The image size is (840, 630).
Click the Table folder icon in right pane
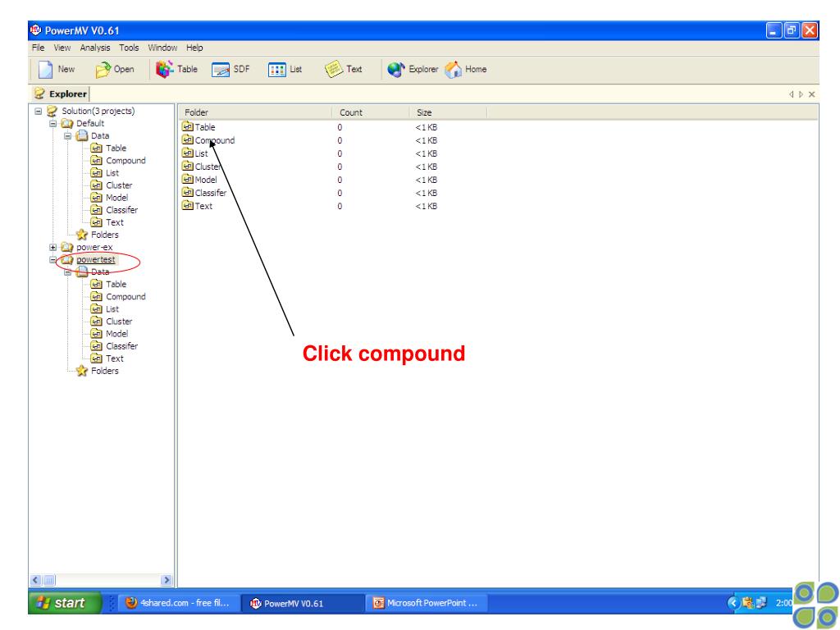pyautogui.click(x=188, y=126)
